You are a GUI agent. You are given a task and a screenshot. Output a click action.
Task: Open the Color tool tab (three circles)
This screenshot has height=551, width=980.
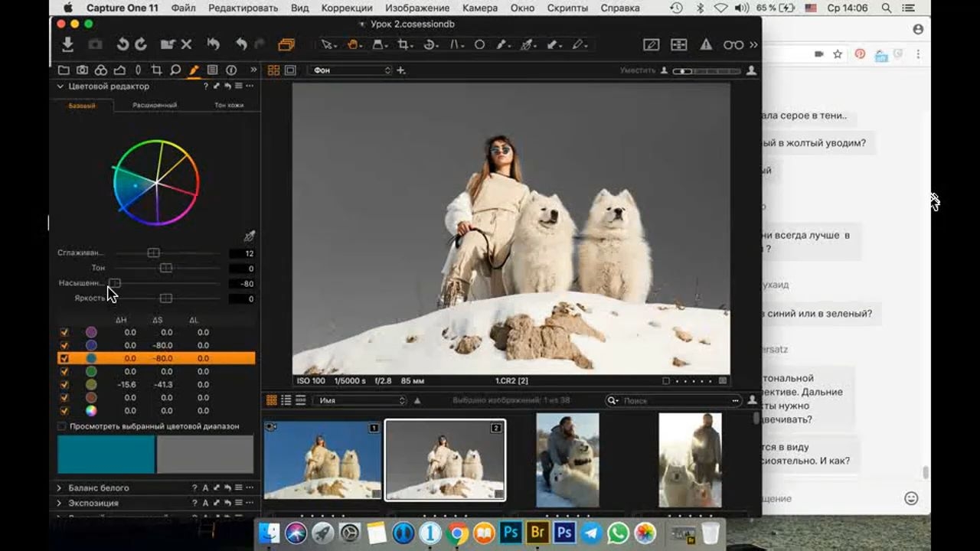[x=101, y=70]
